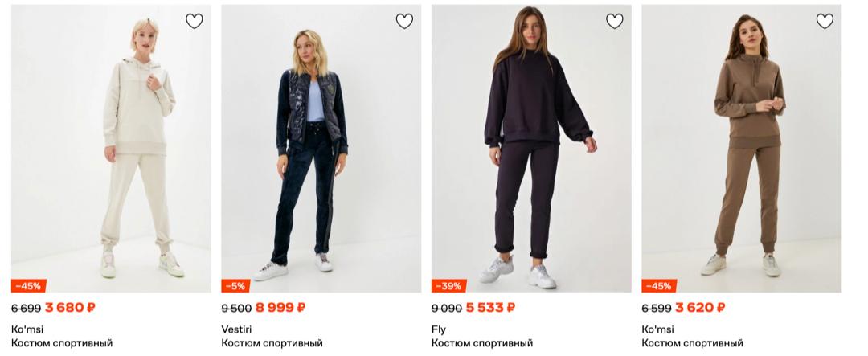
Task: Click the 5 533 ₽ sale price
Action: pyautogui.click(x=490, y=307)
